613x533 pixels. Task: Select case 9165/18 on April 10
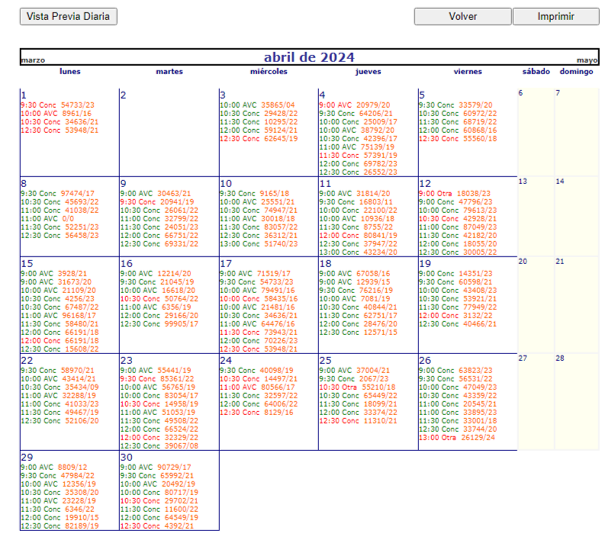click(275, 194)
